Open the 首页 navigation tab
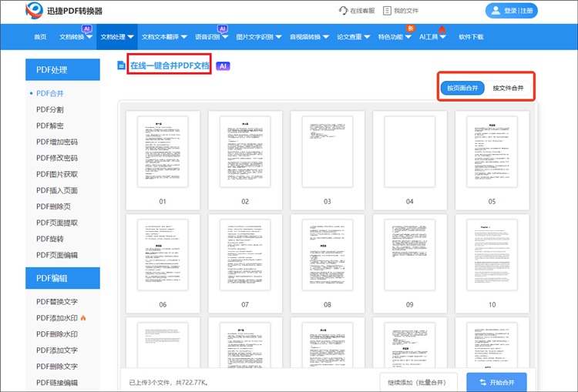This screenshot has height=392, width=578. [x=40, y=37]
